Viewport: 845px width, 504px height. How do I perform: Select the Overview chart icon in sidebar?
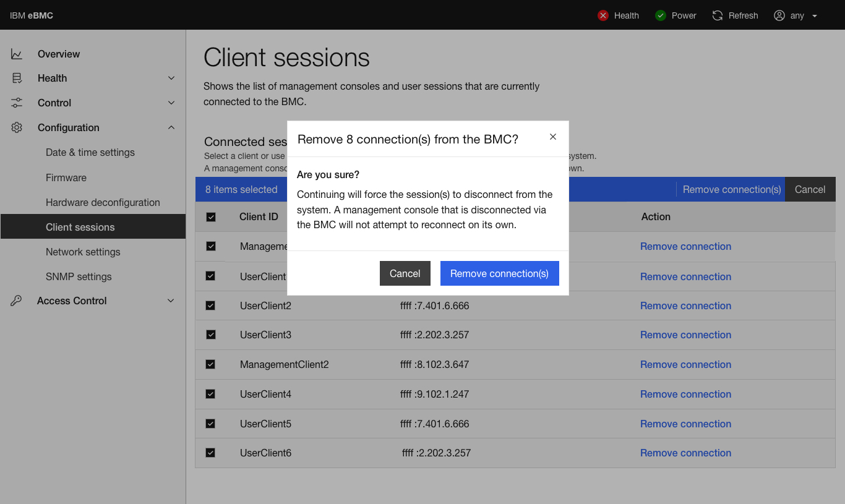(x=16, y=54)
